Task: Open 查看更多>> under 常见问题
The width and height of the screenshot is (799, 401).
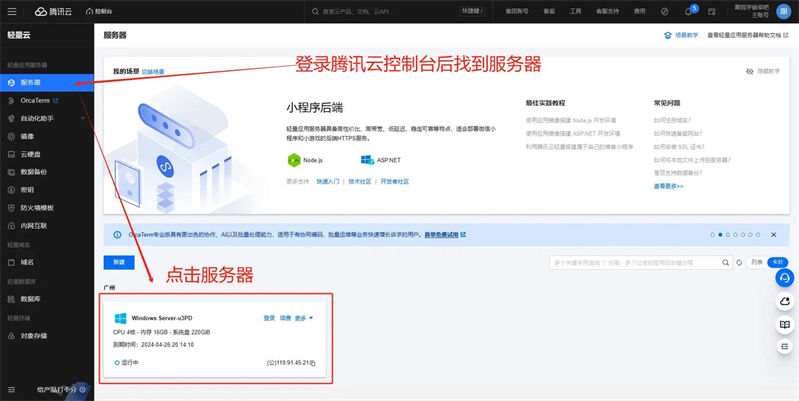Action: [x=668, y=186]
